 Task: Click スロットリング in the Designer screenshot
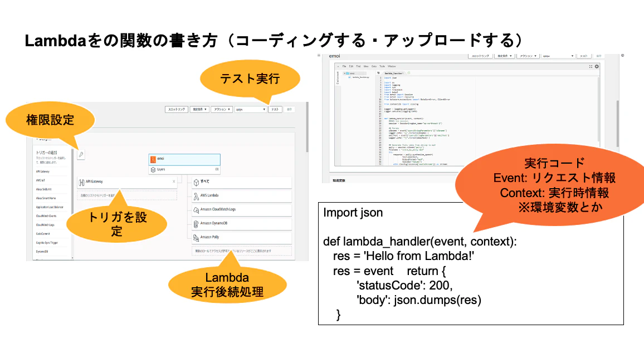click(177, 110)
